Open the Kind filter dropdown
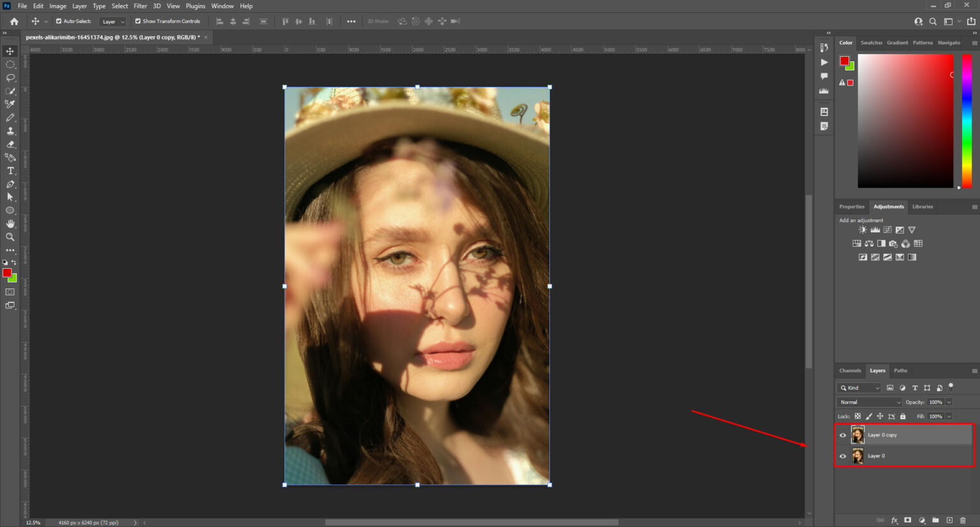Screen dimensions: 980x527 (859, 387)
